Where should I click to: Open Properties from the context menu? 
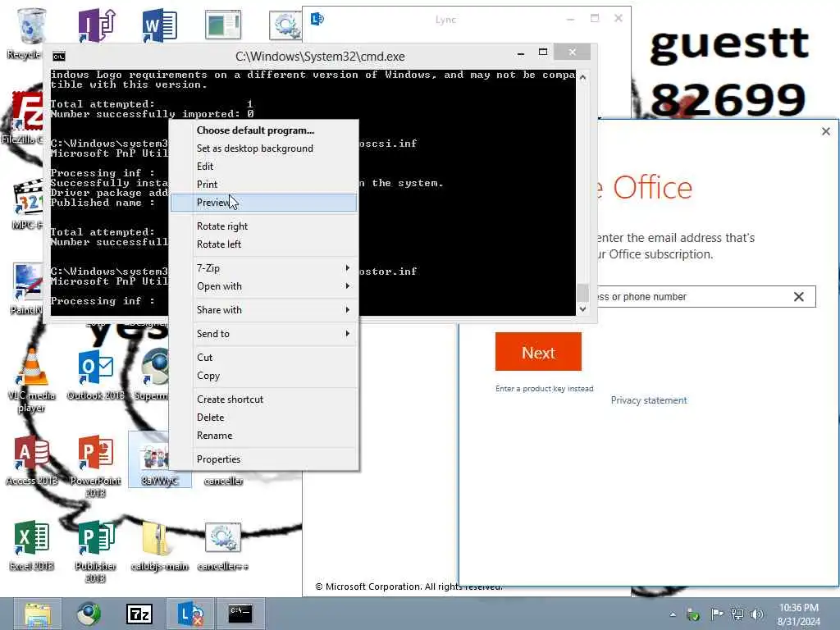pos(263,459)
